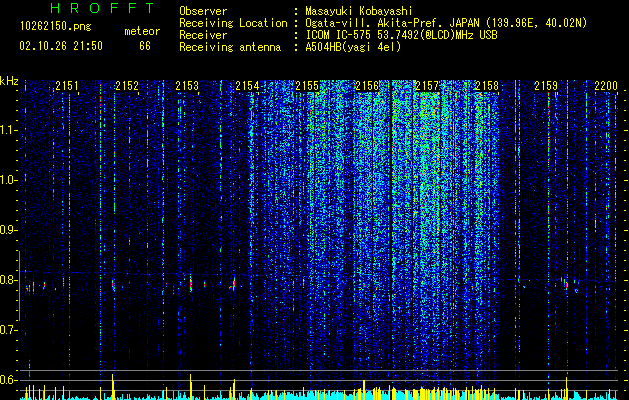This screenshot has height=400, width=629.
Task: Click the 2159 time marker
Action: [546, 86]
